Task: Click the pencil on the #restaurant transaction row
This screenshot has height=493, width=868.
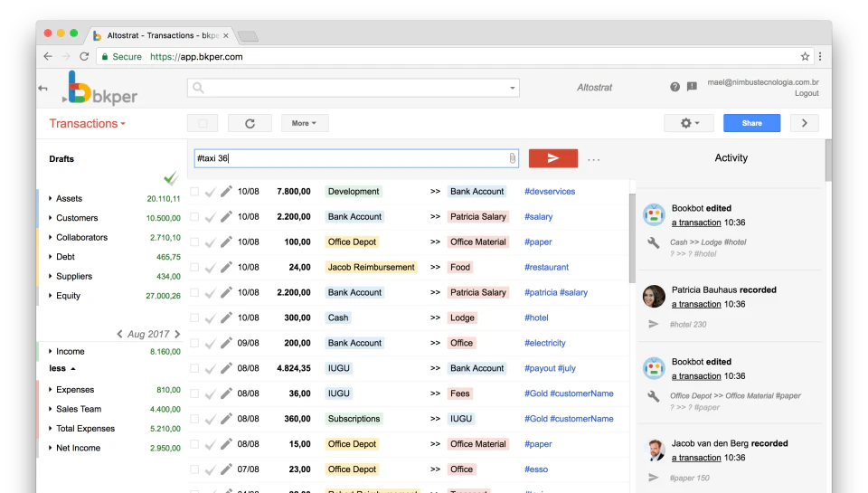Action: 226,268
